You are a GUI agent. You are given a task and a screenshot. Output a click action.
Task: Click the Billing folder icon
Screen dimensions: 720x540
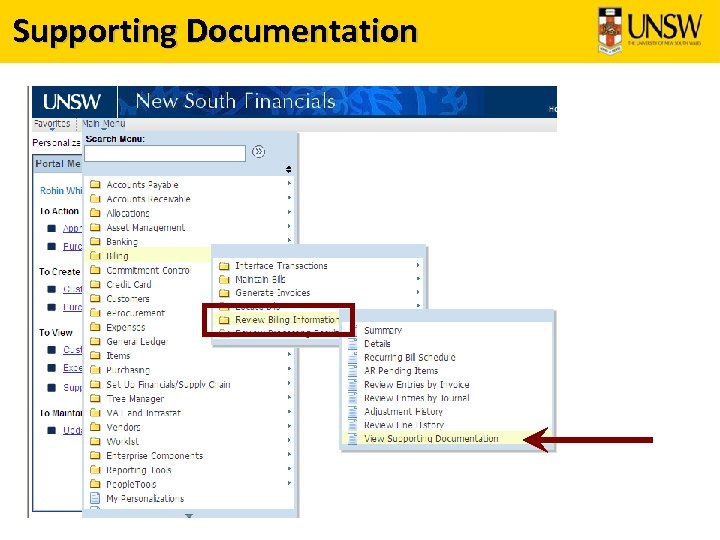95,256
